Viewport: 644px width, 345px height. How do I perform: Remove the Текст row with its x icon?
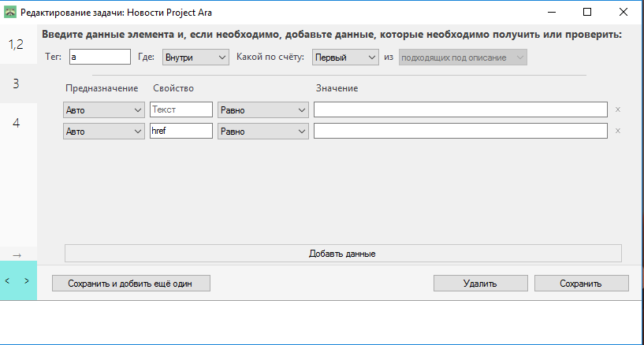618,110
